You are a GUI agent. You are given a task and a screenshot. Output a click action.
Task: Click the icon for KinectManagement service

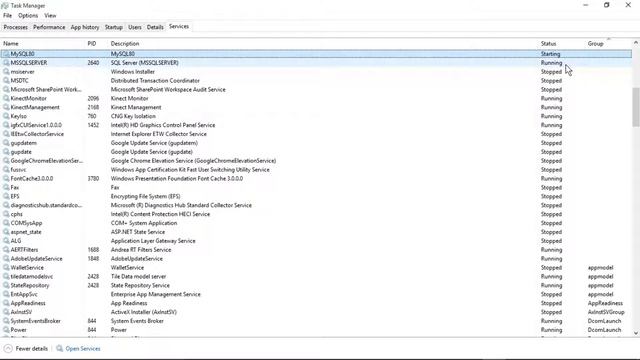(6, 107)
